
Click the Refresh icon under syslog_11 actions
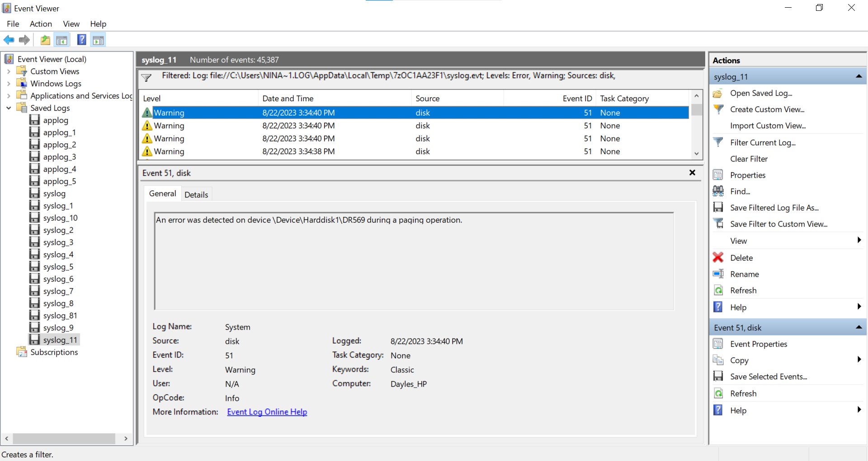pyautogui.click(x=718, y=290)
